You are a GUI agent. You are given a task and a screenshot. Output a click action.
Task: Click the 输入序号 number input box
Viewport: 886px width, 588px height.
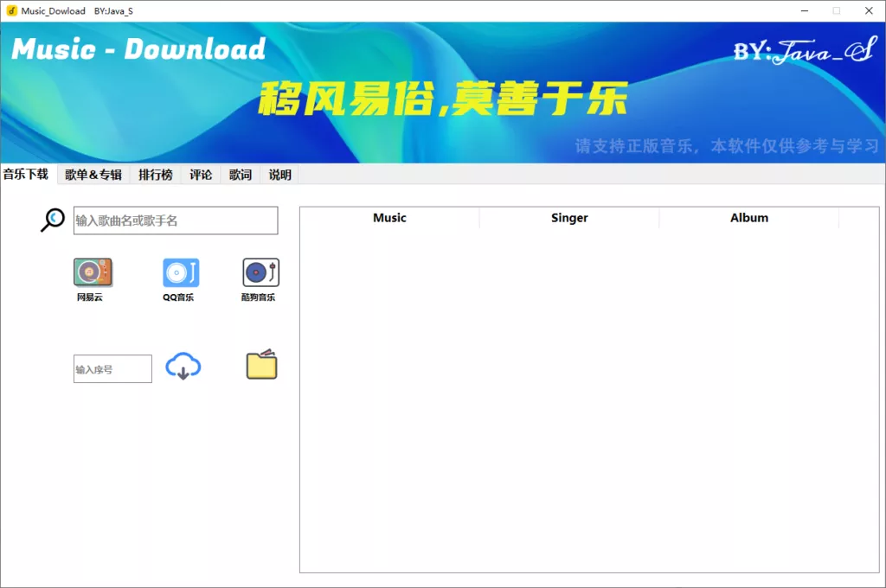coord(112,369)
